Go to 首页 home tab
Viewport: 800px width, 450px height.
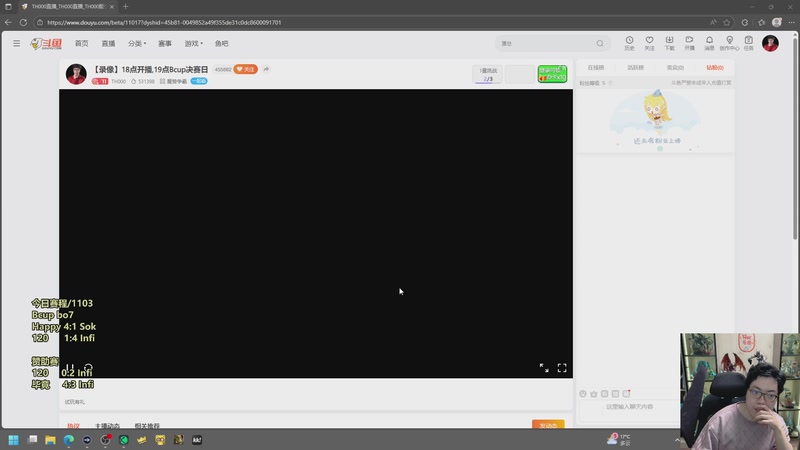(x=81, y=43)
